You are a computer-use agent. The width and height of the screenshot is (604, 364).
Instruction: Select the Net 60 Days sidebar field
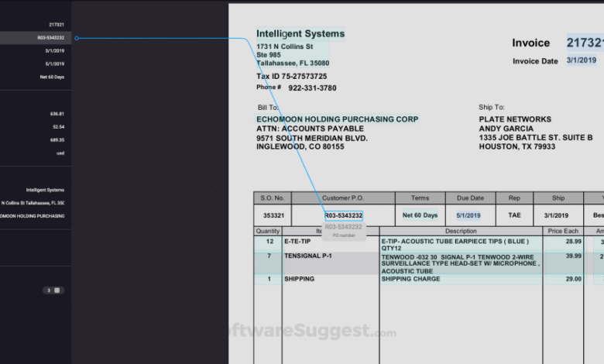click(52, 77)
